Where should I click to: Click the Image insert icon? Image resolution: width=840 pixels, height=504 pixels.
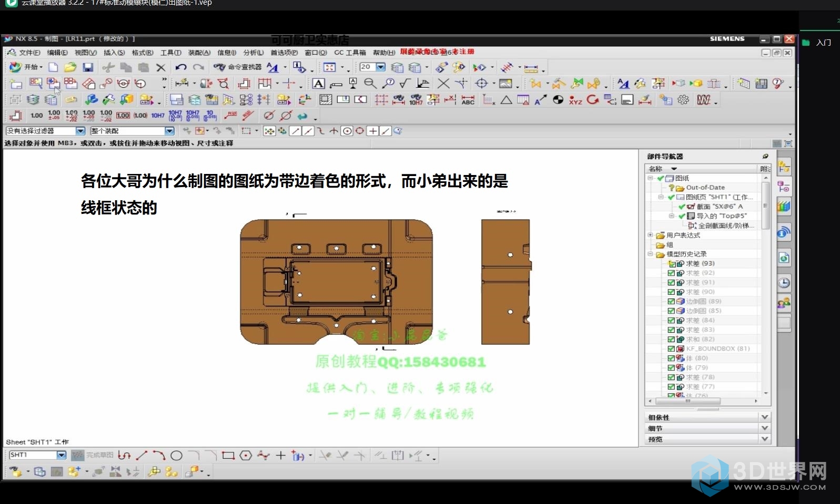(x=505, y=84)
